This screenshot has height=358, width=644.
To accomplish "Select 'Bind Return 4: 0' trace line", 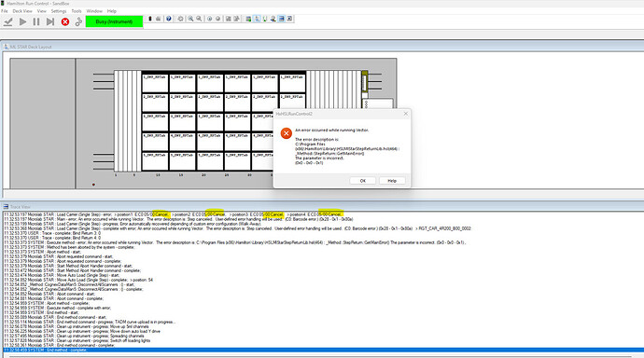I will point(52,238).
